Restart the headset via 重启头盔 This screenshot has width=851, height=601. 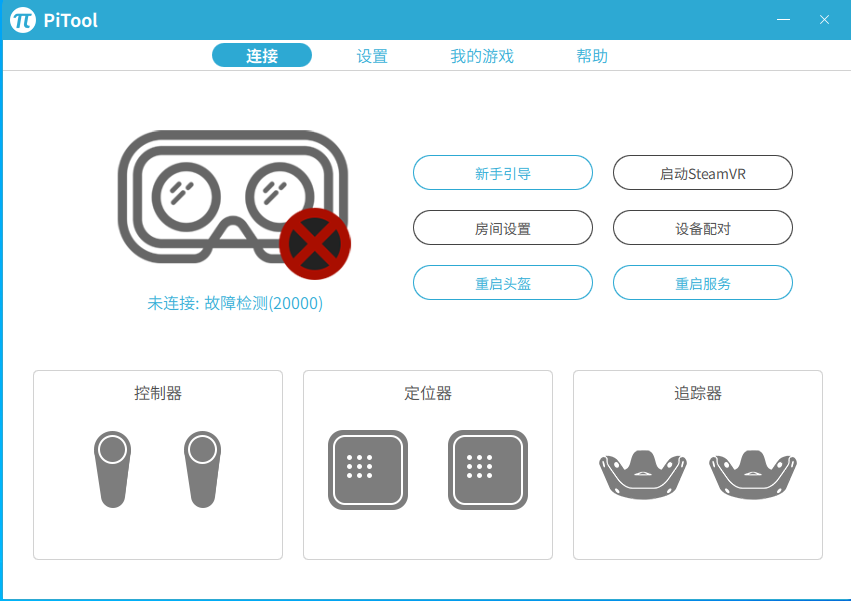[503, 283]
